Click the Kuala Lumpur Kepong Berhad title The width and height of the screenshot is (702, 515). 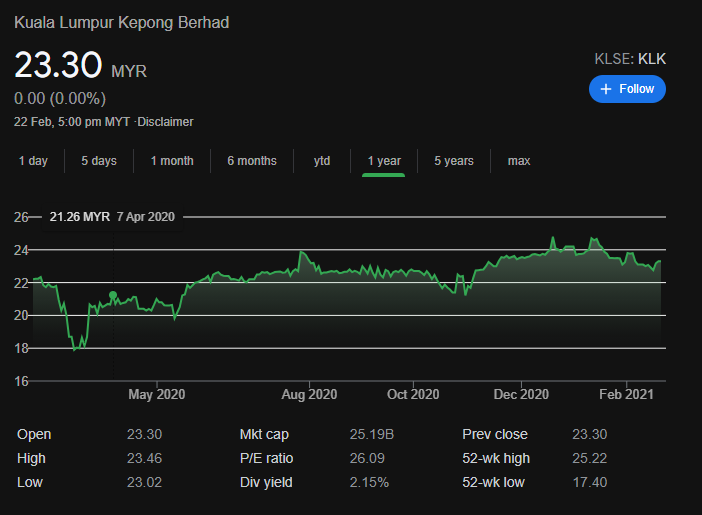tap(121, 22)
